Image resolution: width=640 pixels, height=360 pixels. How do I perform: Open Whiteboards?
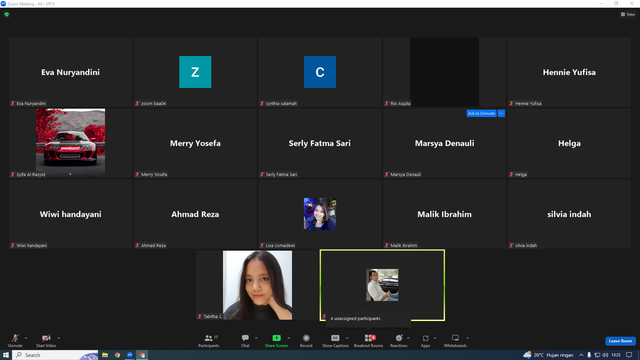coord(455,340)
